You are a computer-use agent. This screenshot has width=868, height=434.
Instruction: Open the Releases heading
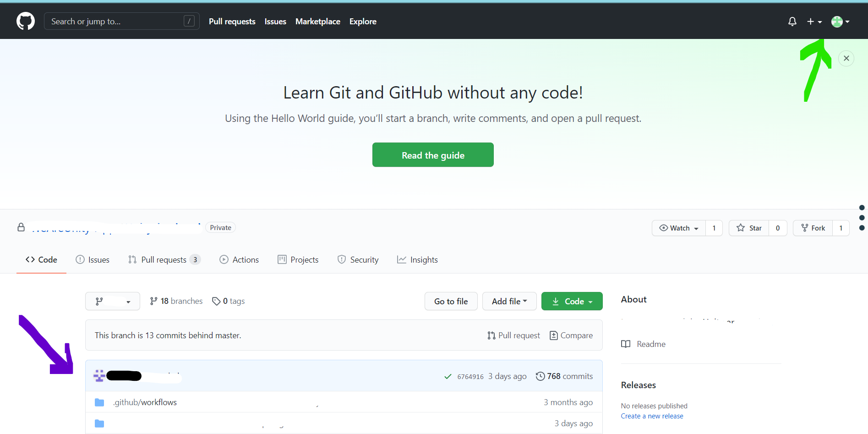coord(639,385)
